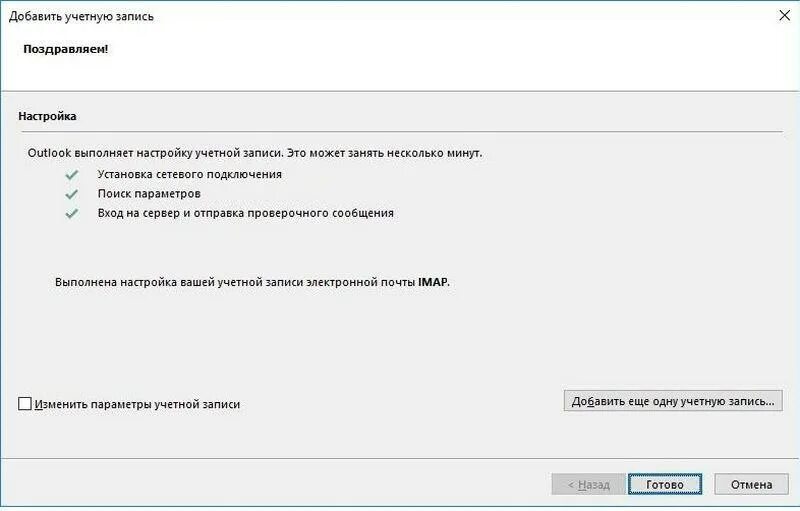
Task: Go back using the Назад button
Action: point(588,484)
